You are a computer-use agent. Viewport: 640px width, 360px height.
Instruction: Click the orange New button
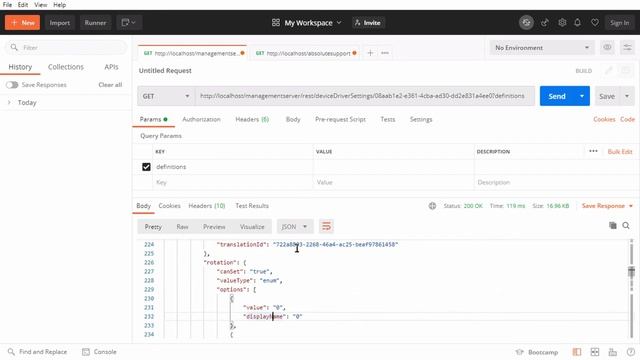point(22,22)
